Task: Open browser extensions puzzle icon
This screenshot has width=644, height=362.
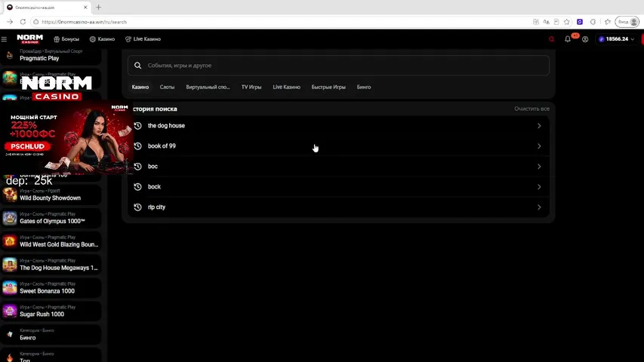Action: pos(593,22)
